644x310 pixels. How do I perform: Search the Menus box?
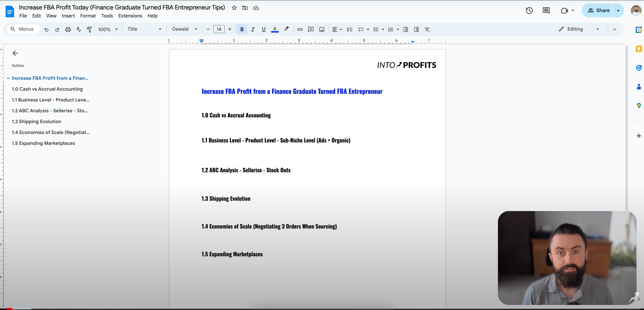[23, 29]
